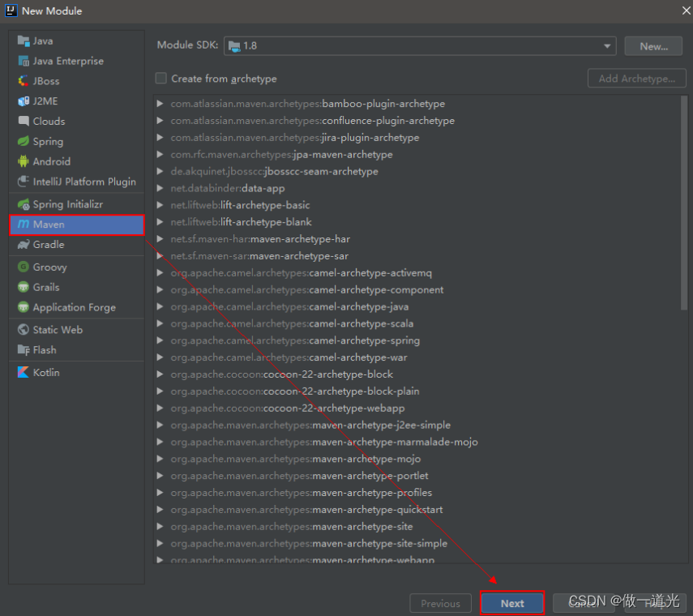Expand the bamboo-plugin-archetype node
Viewport: 693px width, 616px height.
coord(160,104)
